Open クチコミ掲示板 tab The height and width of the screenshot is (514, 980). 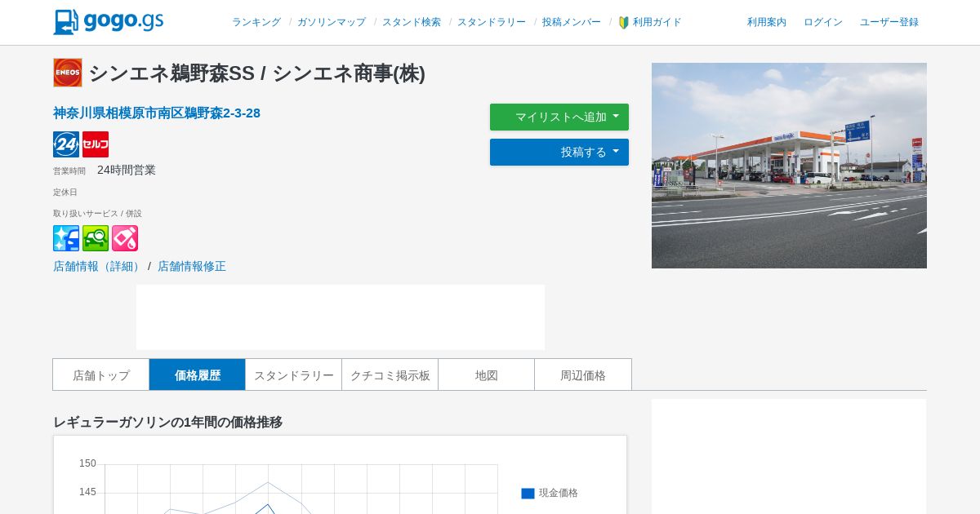point(390,374)
